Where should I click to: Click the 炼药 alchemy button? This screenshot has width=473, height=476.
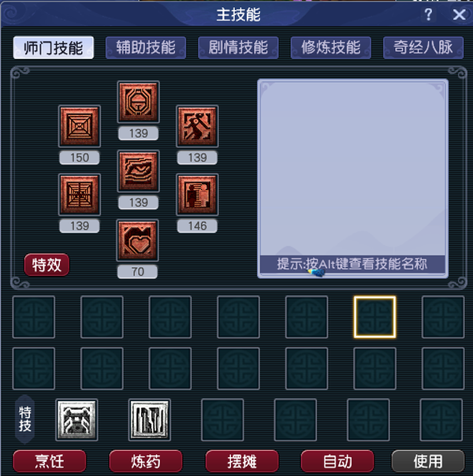[146, 461]
